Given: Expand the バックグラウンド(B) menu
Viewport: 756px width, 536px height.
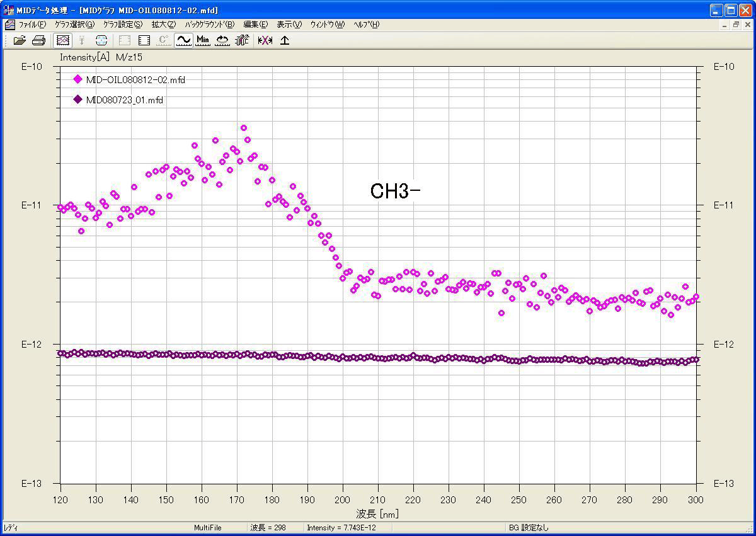Looking at the screenshot, I should 209,25.
